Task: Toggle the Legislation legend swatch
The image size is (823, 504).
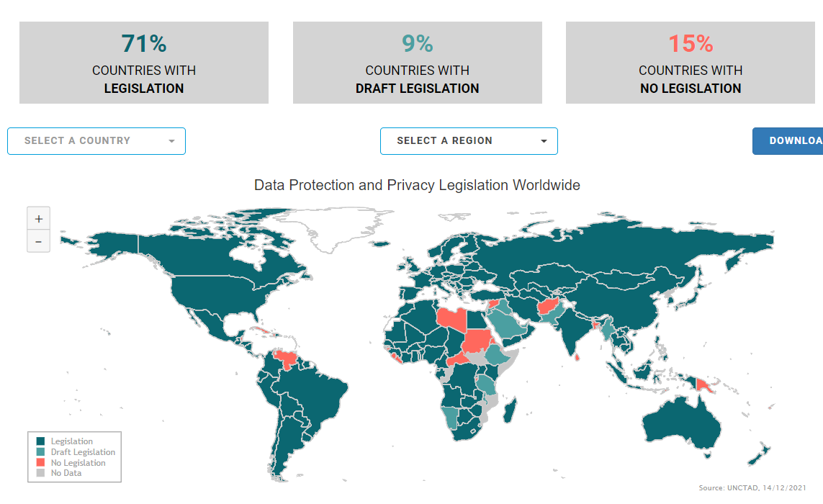Action: coord(40,441)
